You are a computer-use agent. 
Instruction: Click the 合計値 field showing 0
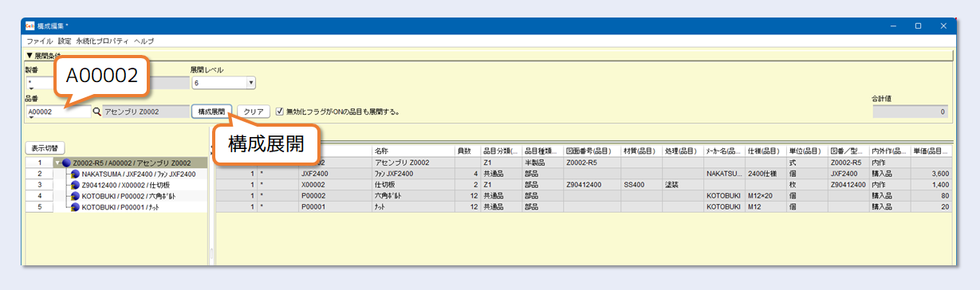coord(911,112)
